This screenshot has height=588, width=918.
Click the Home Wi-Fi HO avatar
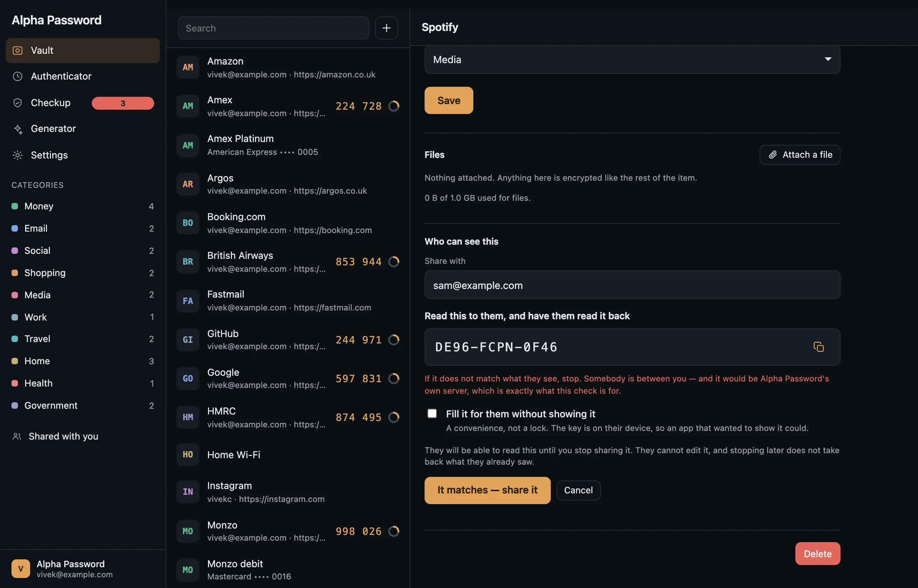click(188, 454)
